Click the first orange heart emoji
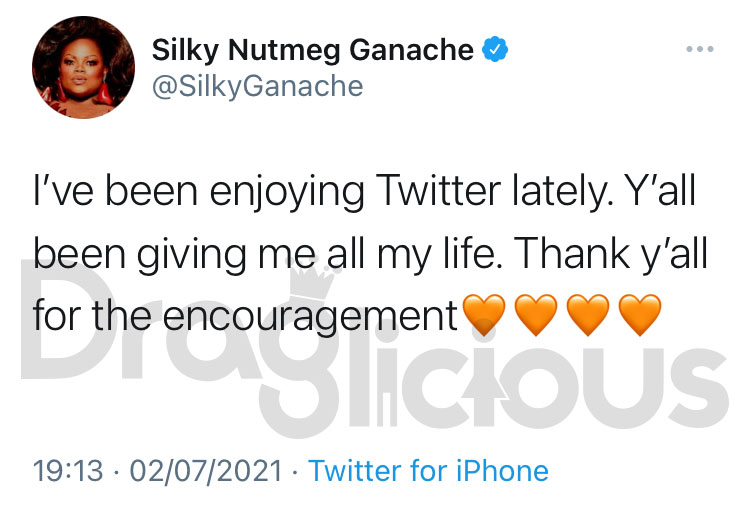The width and height of the screenshot is (750, 508). [484, 314]
